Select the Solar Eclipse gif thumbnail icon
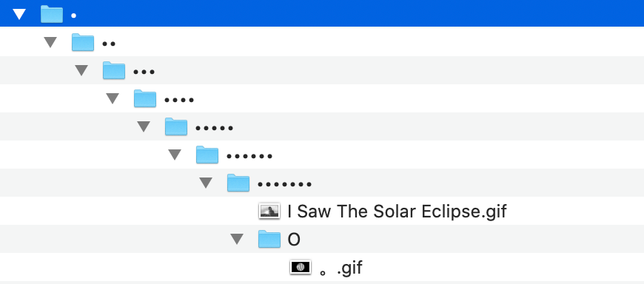This screenshot has width=644, height=284. coord(269,211)
